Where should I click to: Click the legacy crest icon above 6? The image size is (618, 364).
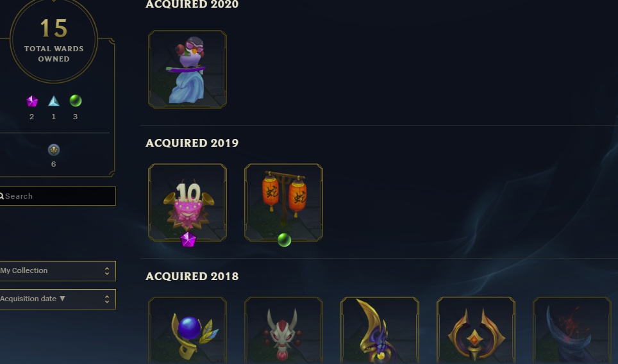(54, 150)
